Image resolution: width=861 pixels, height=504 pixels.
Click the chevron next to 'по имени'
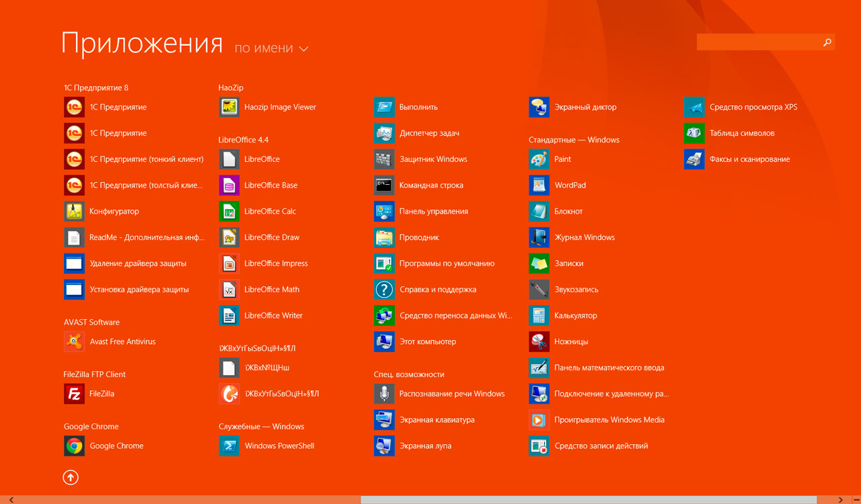(303, 49)
